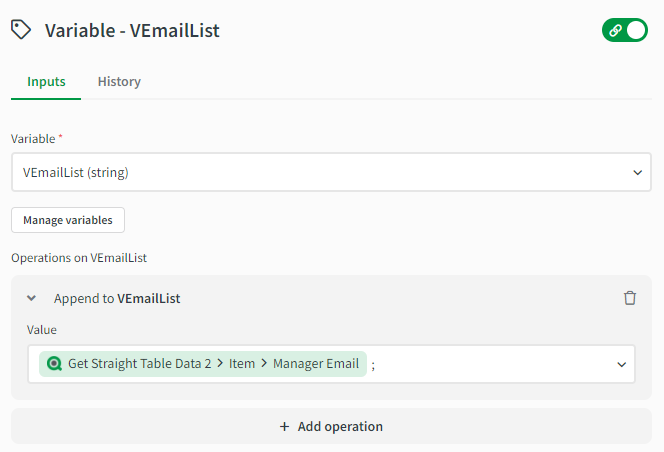Delete the Append to VEmailList operation
664x452 pixels.
pyautogui.click(x=629, y=298)
